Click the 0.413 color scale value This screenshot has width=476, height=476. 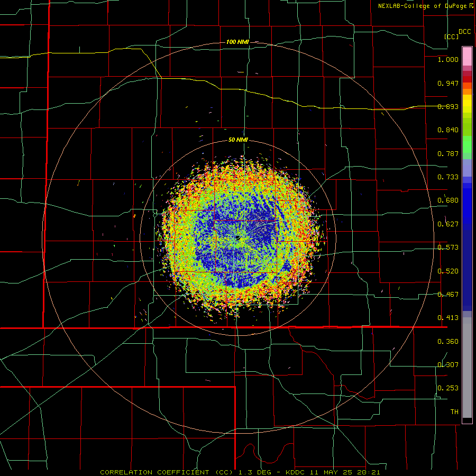pos(448,318)
